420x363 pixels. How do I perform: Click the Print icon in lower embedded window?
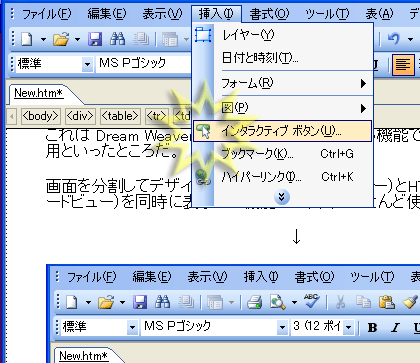(254, 302)
